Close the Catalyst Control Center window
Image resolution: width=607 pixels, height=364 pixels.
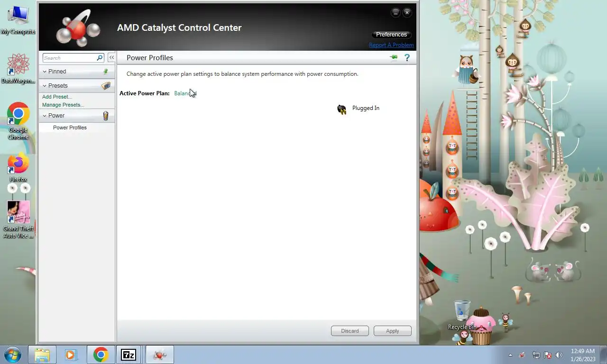[407, 13]
